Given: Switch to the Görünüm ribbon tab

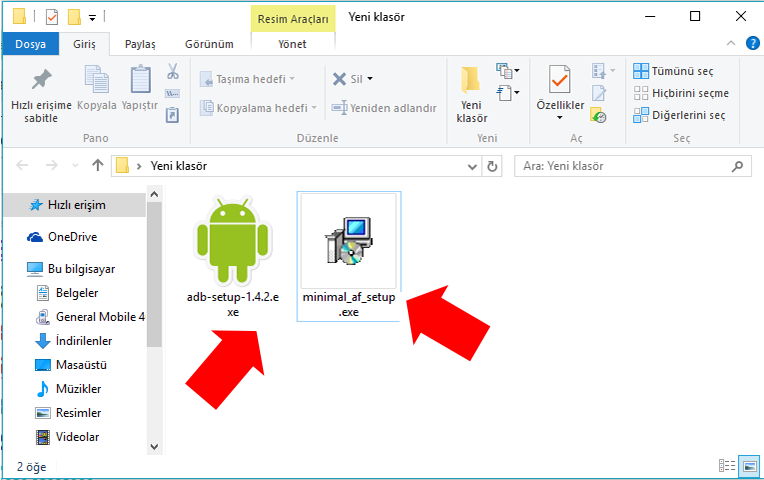Looking at the screenshot, I should (x=209, y=44).
